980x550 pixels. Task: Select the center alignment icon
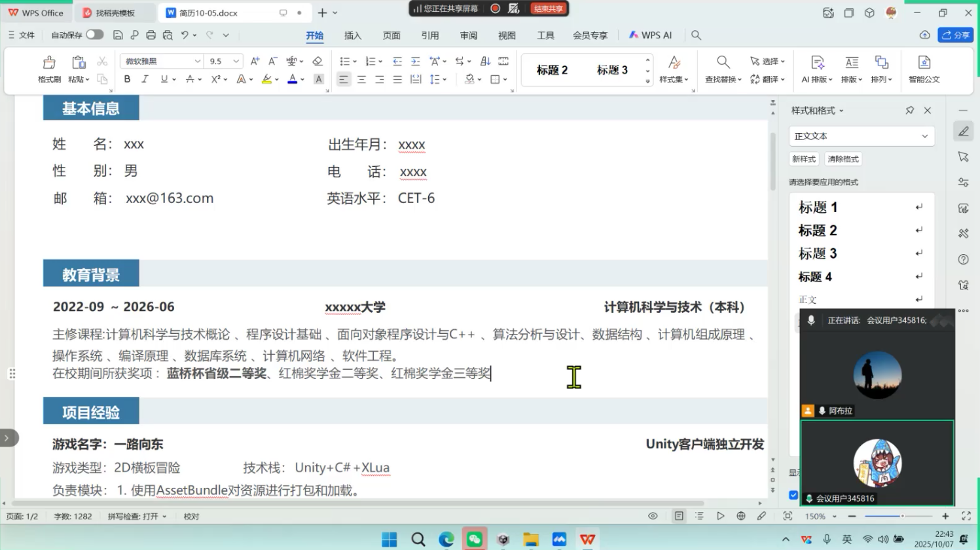click(361, 79)
